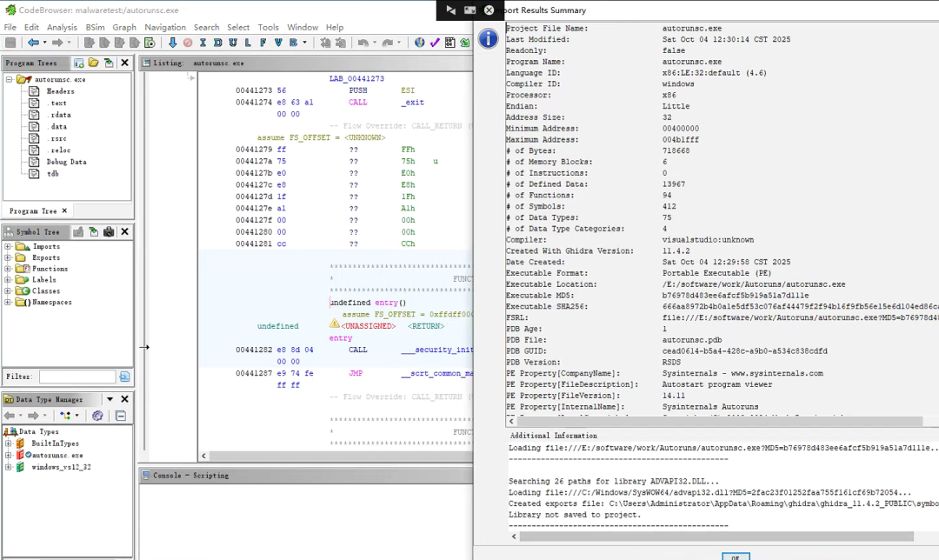
Task: Click the Symbol Tree Filter text field
Action: 77,377
